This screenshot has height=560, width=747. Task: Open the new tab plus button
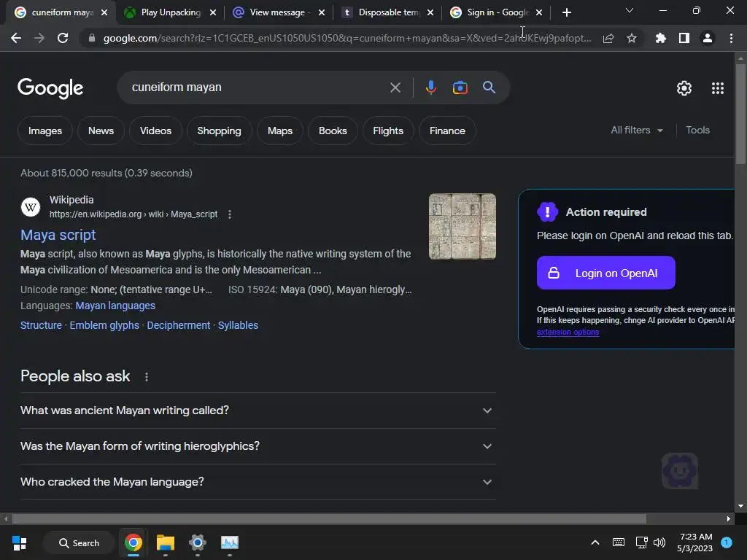pyautogui.click(x=566, y=12)
